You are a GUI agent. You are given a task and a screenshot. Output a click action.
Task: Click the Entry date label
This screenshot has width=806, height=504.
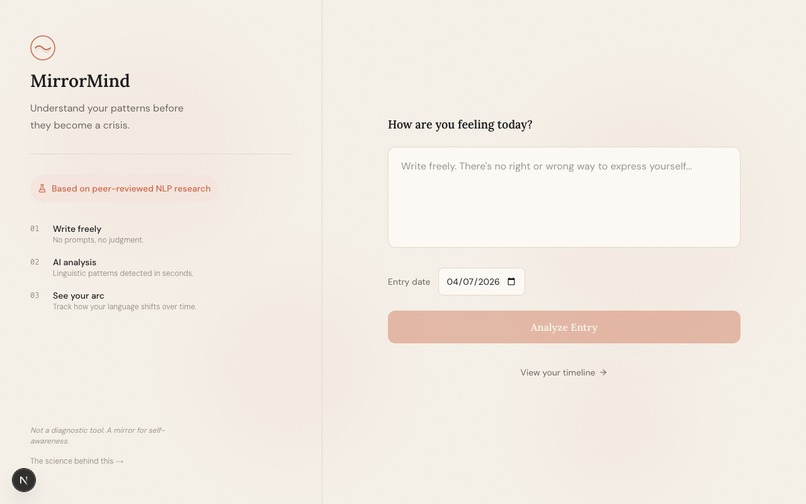coord(409,282)
